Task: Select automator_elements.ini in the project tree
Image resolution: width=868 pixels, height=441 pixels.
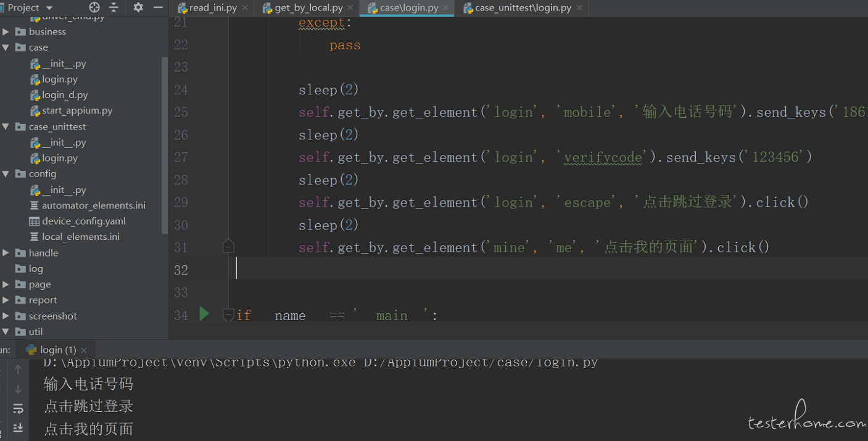Action: tap(94, 205)
